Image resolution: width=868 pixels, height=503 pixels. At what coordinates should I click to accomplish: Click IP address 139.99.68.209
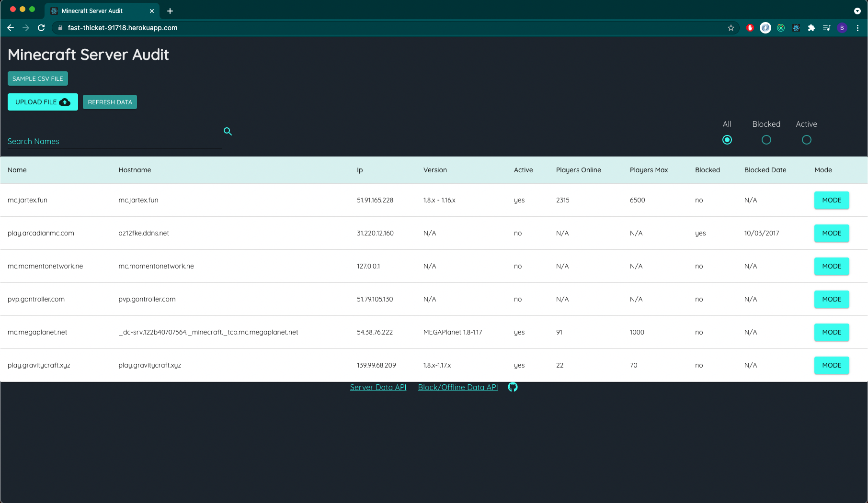coord(377,365)
